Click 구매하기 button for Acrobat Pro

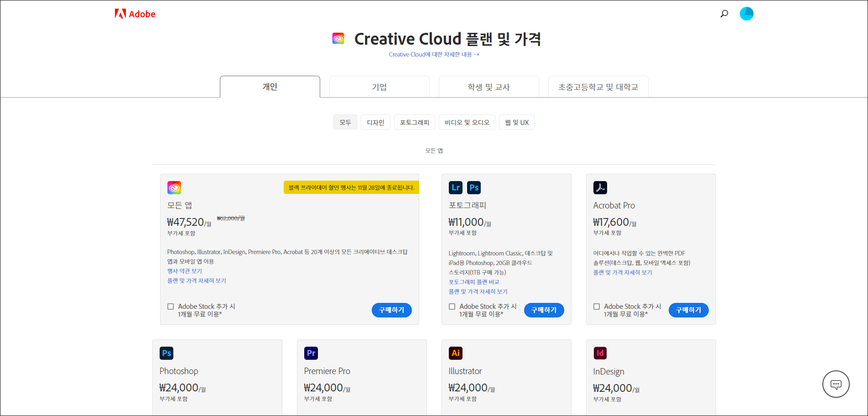click(x=689, y=310)
